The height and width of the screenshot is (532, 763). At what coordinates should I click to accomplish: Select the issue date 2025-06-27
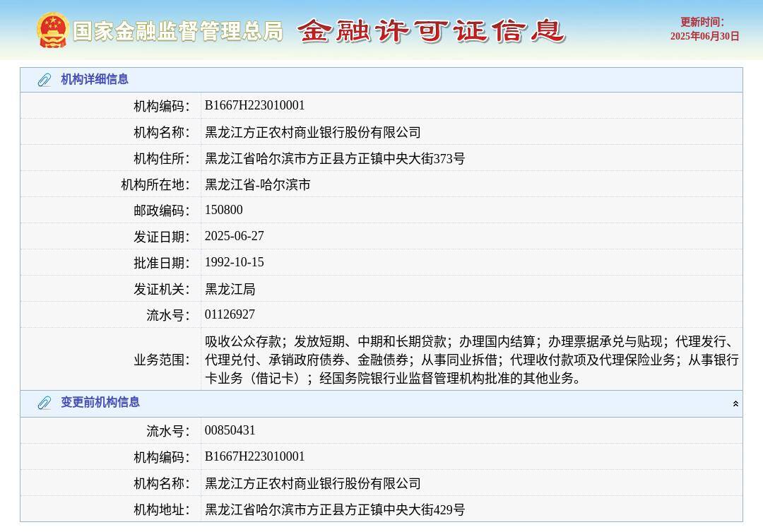(x=234, y=236)
